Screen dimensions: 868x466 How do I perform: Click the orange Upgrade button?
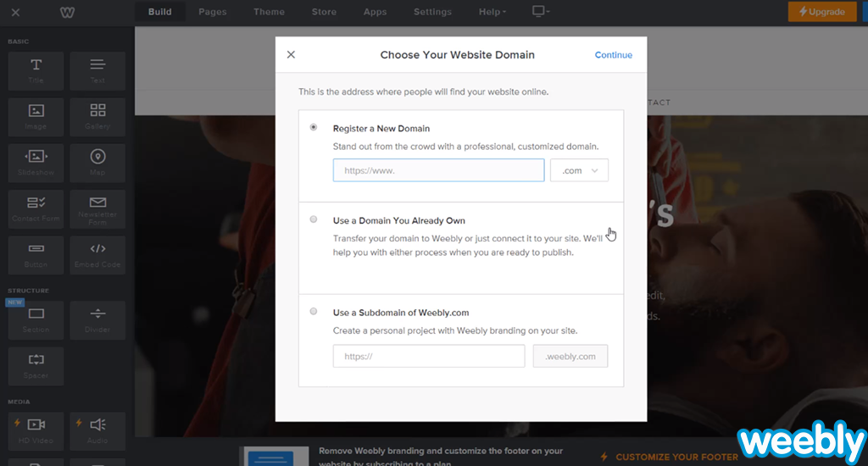(x=821, y=12)
